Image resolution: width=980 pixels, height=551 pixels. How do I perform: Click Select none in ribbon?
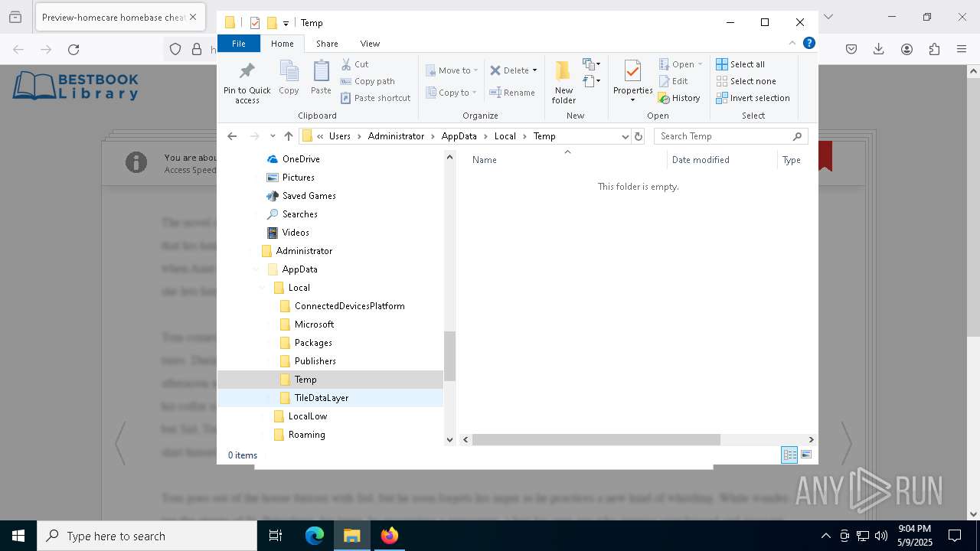click(746, 81)
